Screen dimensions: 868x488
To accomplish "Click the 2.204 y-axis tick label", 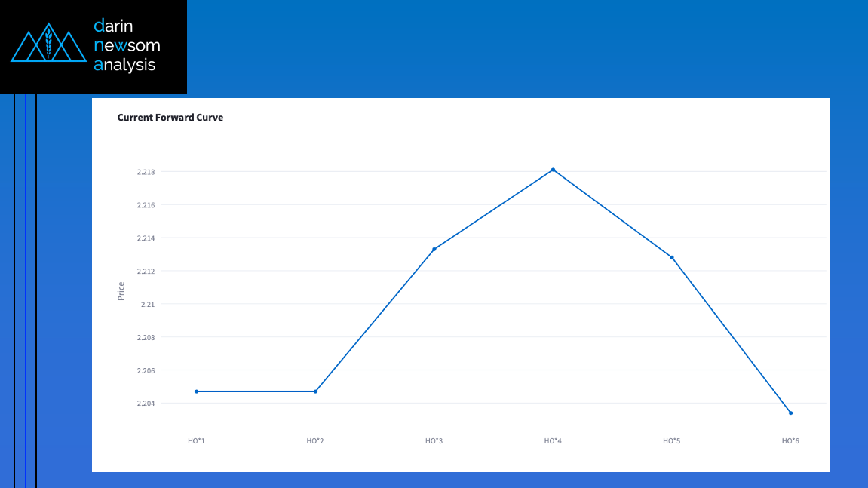I will (146, 404).
